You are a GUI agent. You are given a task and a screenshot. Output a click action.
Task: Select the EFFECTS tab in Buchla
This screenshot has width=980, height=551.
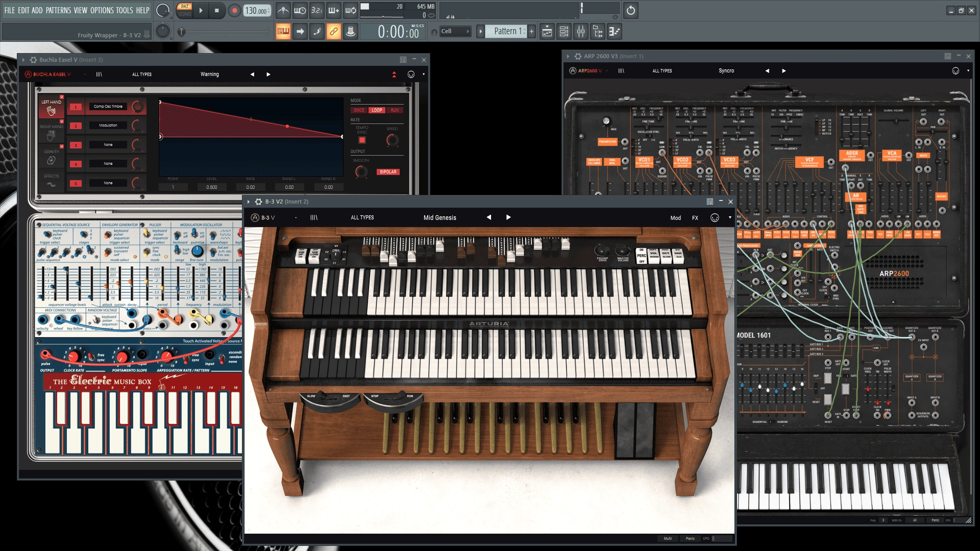tap(52, 181)
